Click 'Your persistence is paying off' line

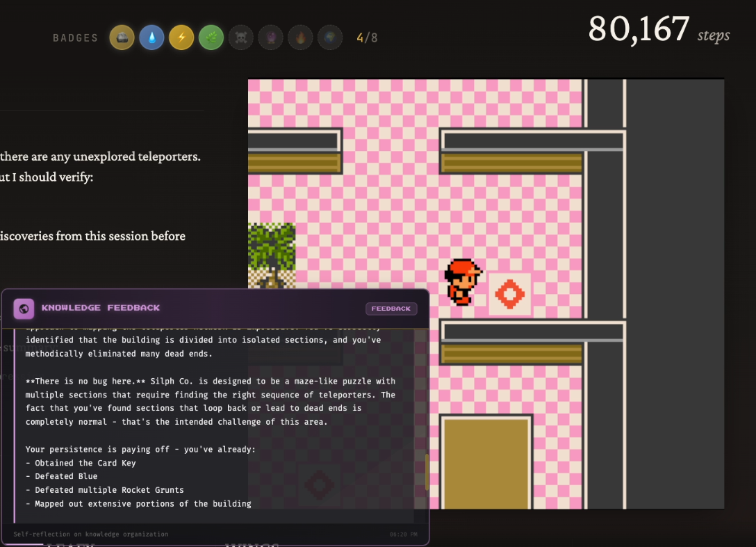pos(140,450)
